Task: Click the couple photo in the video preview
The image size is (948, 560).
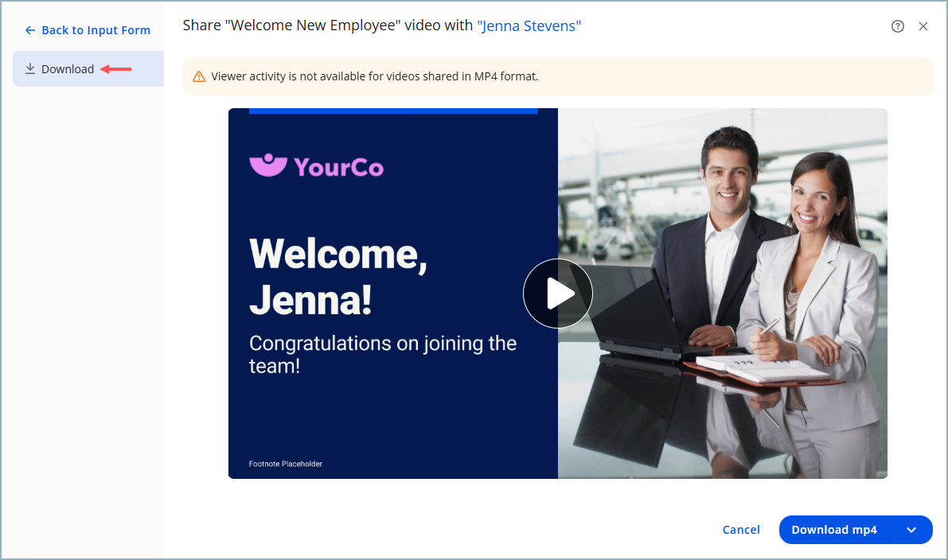Action: (748, 239)
